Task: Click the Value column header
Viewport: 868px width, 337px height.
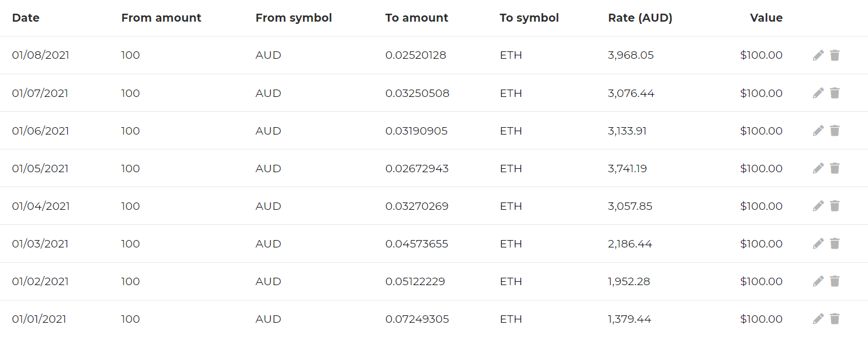Action: pos(767,18)
